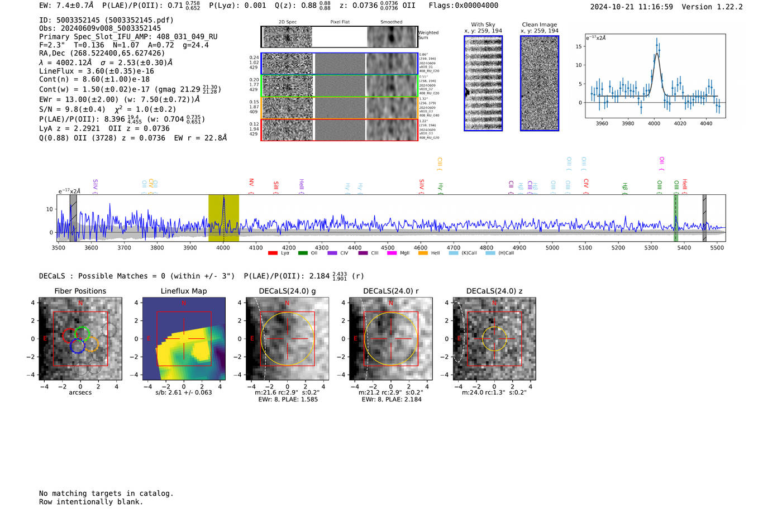Open the Lineflux Map panel
The height and width of the screenshot is (532, 782).
click(184, 338)
